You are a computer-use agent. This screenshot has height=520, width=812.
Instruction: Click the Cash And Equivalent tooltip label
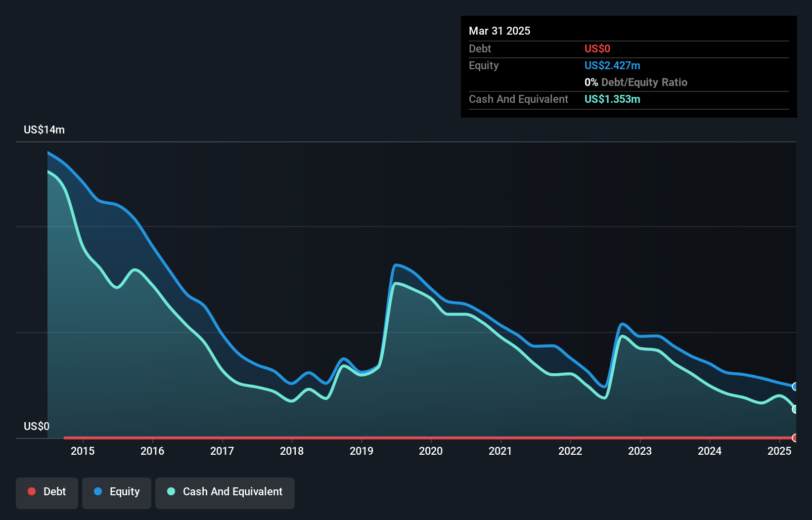click(518, 99)
